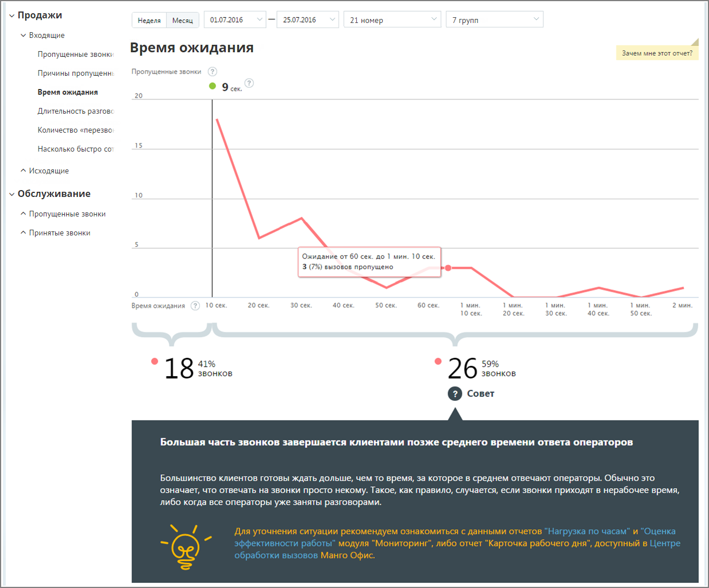This screenshot has width=709, height=588.
Task: Click the red dot beside 18 звонков
Action: point(155,361)
